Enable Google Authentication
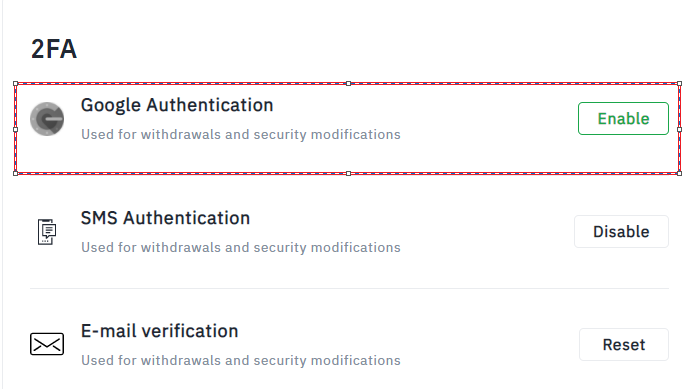Viewport: 693px width, 389px height. click(x=623, y=118)
